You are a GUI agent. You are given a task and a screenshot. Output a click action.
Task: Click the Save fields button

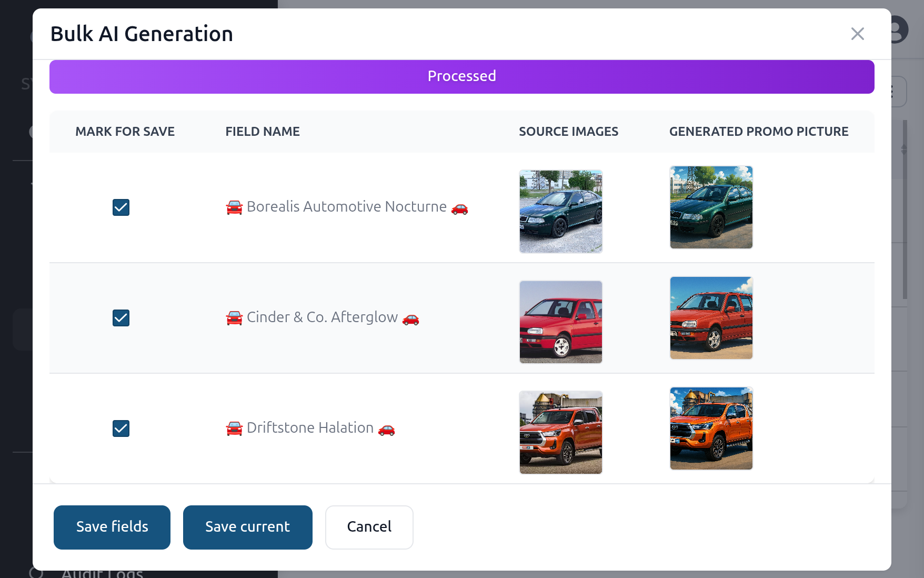tap(112, 527)
